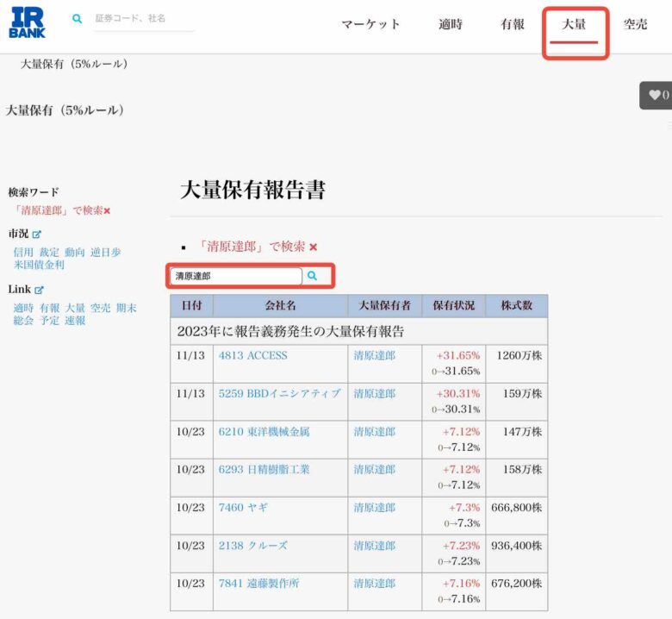Open 清原達郎 holder link in ACCESS row
Image resolution: width=672 pixels, height=619 pixels.
[x=374, y=355]
